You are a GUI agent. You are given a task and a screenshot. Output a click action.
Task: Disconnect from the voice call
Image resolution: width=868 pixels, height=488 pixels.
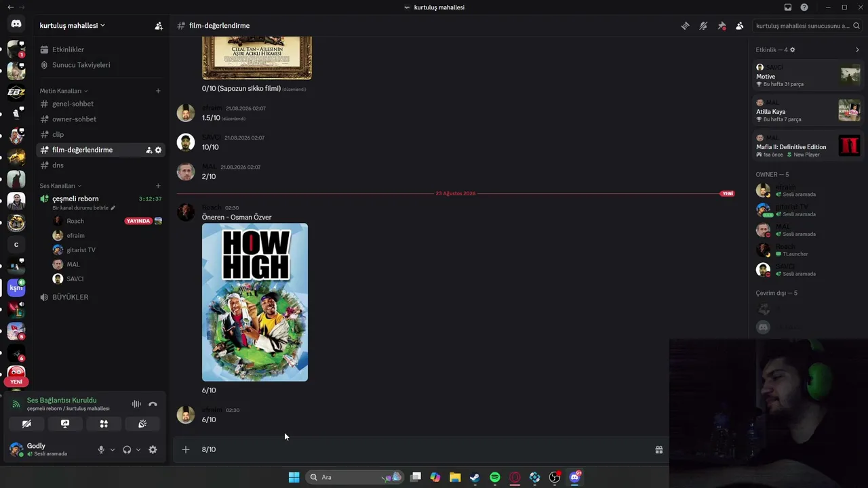point(153,404)
